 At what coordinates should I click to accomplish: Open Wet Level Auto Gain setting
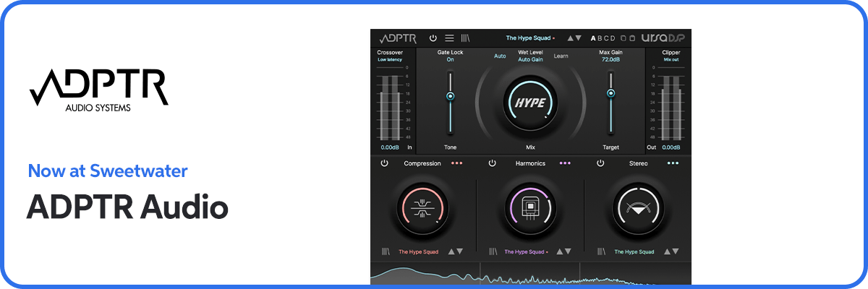pos(530,59)
